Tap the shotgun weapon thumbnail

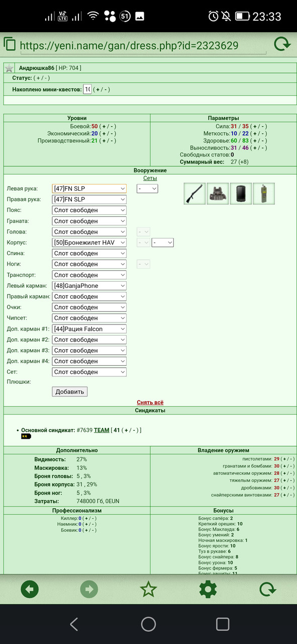194,194
